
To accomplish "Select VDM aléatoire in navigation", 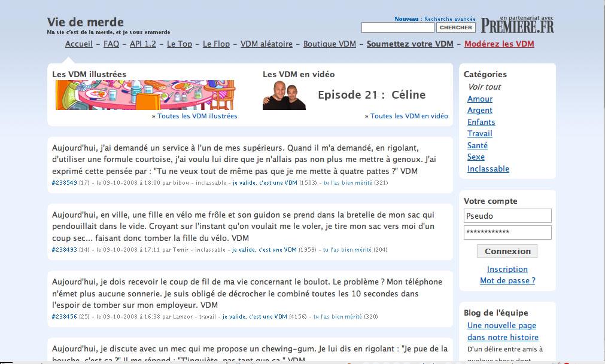I will click(x=267, y=44).
